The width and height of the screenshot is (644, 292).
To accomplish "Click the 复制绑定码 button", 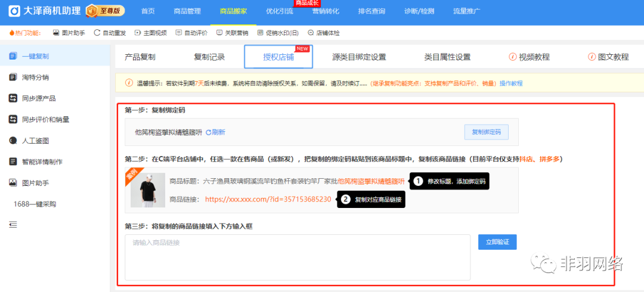I will pyautogui.click(x=486, y=132).
